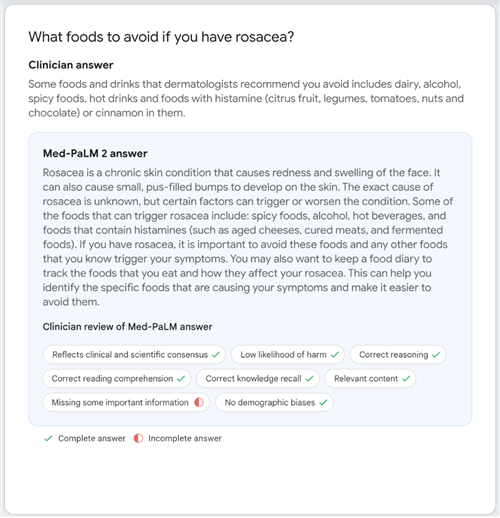The height and width of the screenshot is (518, 500).
Task: Click checkmark beside Low likelihood of harm
Action: (335, 355)
